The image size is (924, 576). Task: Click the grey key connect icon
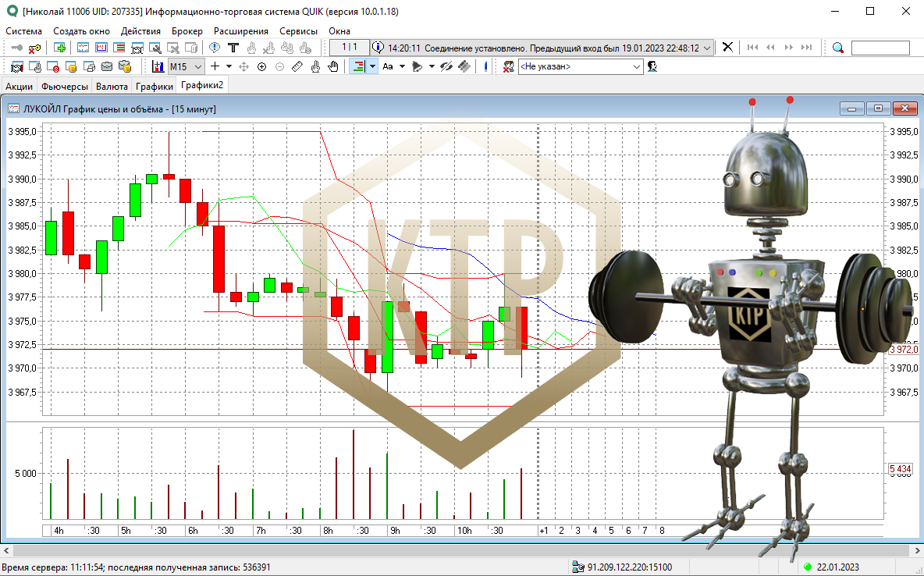(x=17, y=48)
